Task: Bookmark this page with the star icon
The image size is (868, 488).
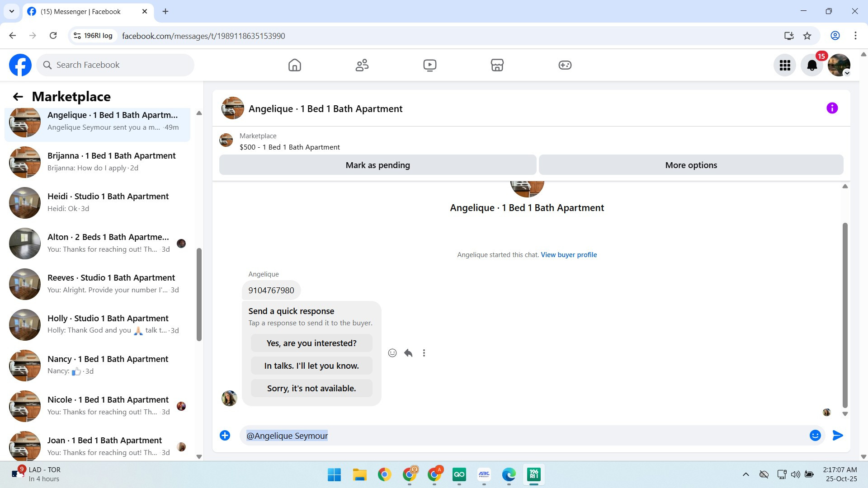Action: coord(807,36)
